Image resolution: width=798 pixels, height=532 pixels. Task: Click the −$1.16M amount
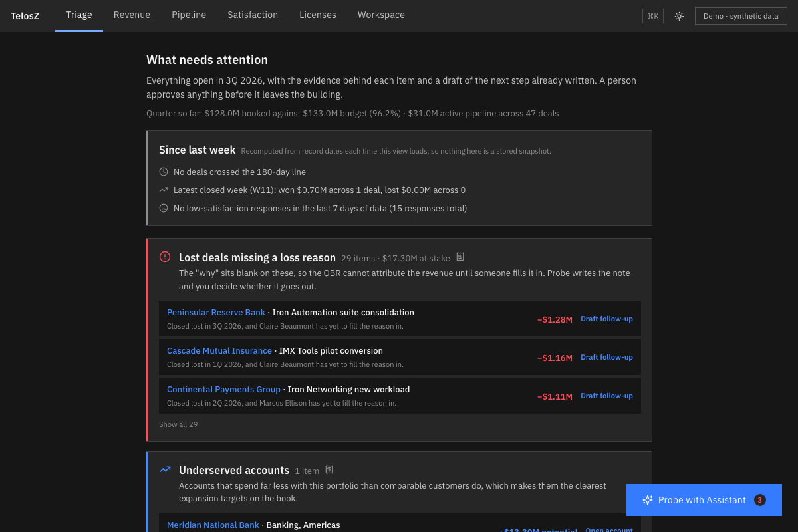555,358
